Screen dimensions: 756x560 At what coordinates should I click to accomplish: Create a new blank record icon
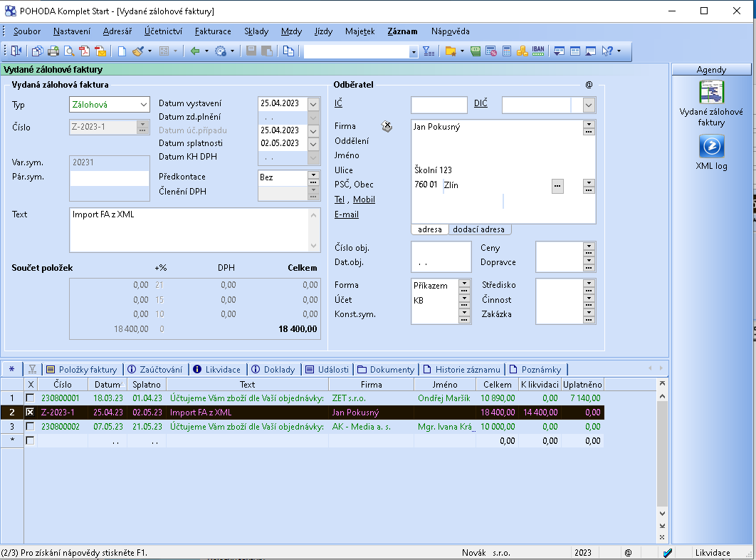point(122,51)
